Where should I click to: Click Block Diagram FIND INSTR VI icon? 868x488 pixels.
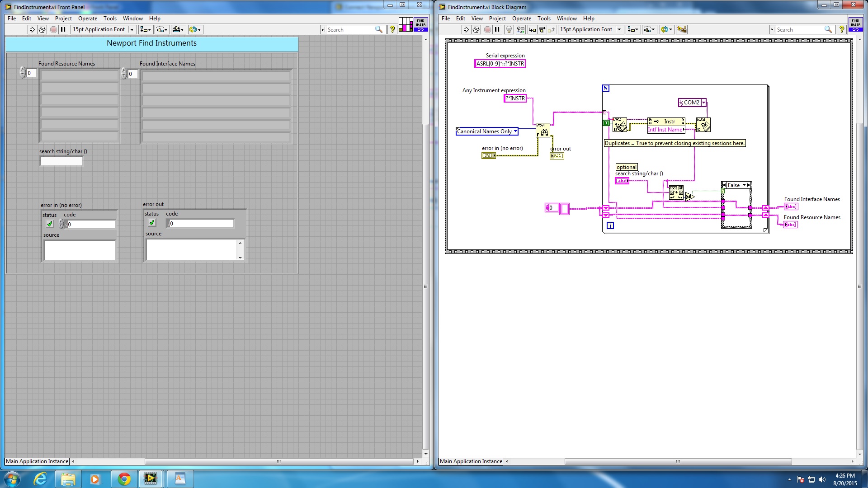point(855,24)
